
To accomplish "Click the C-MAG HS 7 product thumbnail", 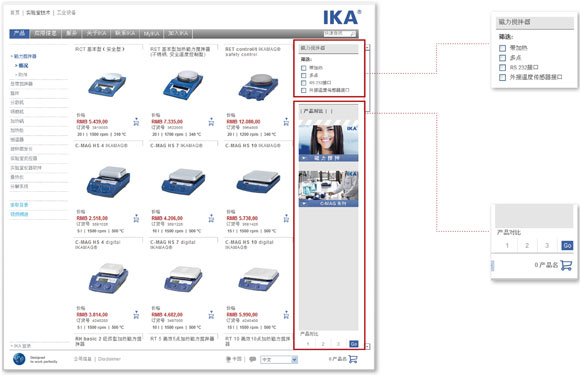I will coord(183,180).
